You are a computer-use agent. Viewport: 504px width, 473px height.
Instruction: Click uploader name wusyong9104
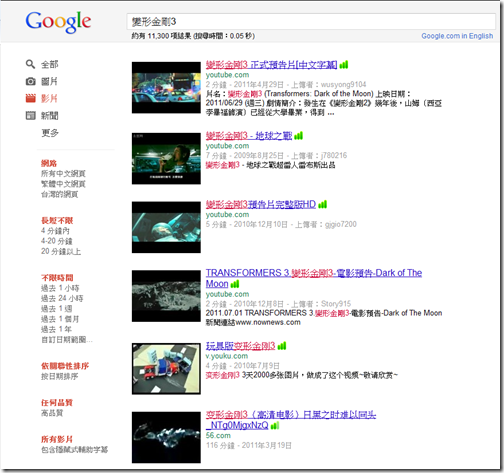point(343,84)
